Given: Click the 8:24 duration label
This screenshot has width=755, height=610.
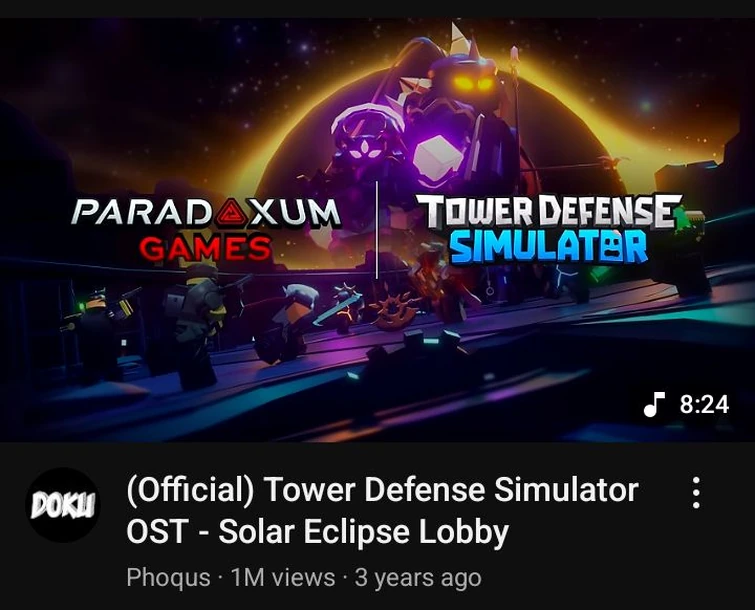Looking at the screenshot, I should point(704,404).
